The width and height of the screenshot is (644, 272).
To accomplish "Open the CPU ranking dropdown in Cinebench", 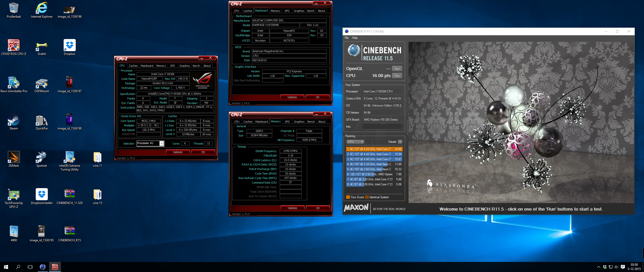I will coord(355,142).
